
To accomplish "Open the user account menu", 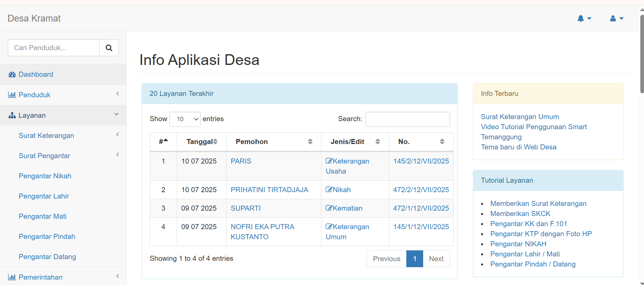I will [616, 19].
